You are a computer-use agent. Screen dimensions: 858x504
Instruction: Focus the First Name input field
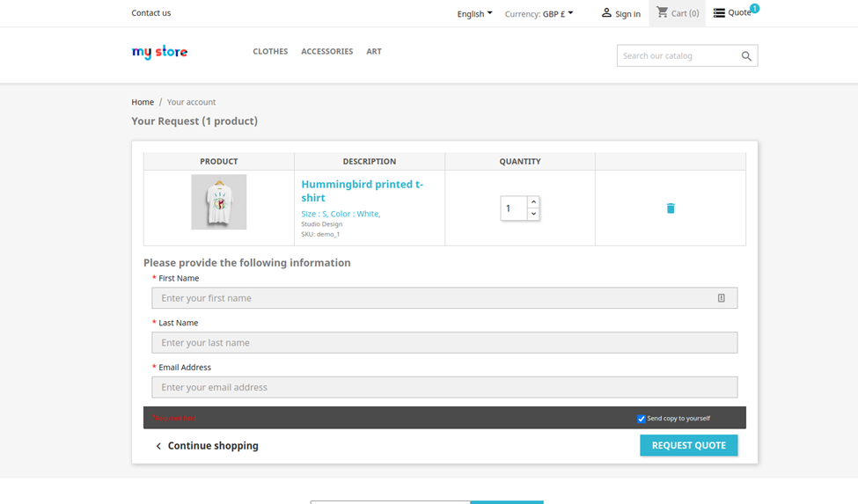pyautogui.click(x=444, y=298)
